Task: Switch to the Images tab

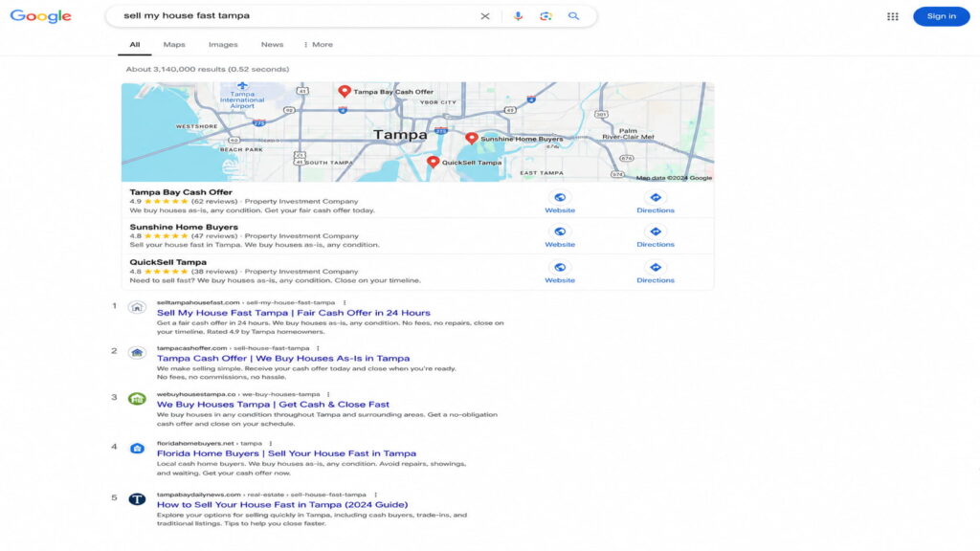Action: pos(223,45)
